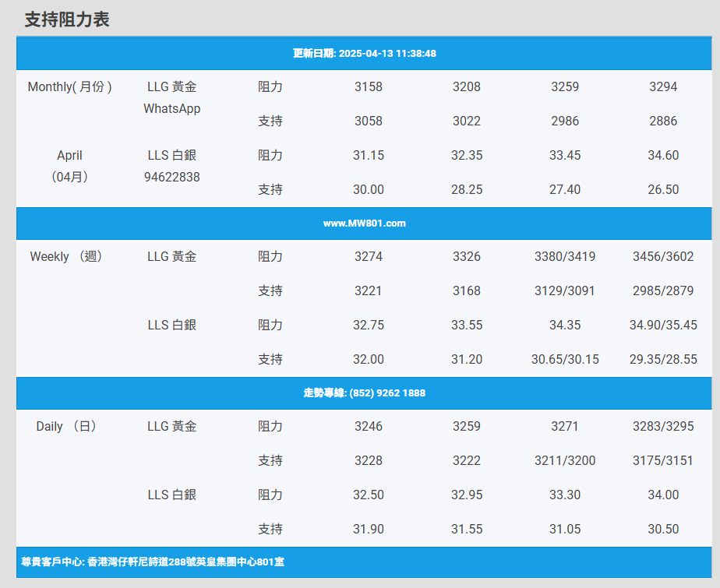The width and height of the screenshot is (720, 588).
Task: Click daily silver support value 30.50
Action: click(x=662, y=530)
